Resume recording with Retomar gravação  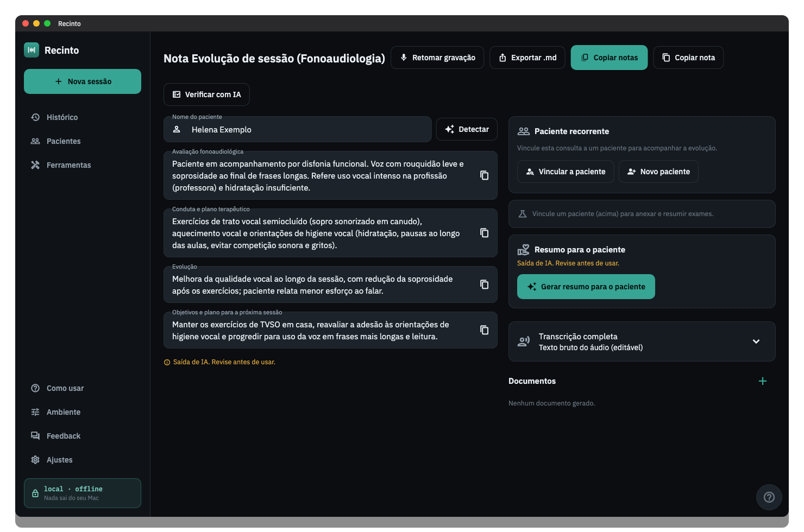[x=437, y=58]
